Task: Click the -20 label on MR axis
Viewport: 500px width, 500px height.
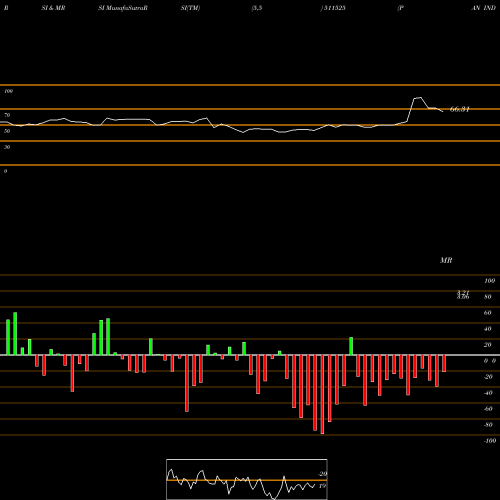Action: 488,377
